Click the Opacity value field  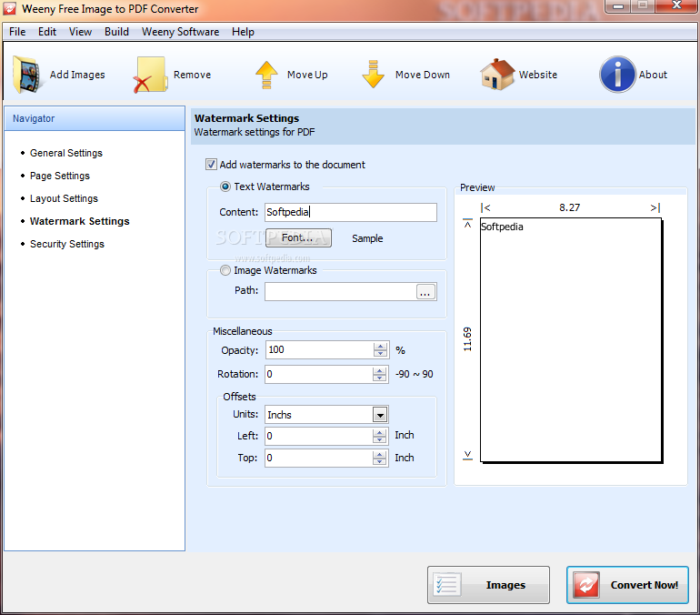(x=320, y=349)
